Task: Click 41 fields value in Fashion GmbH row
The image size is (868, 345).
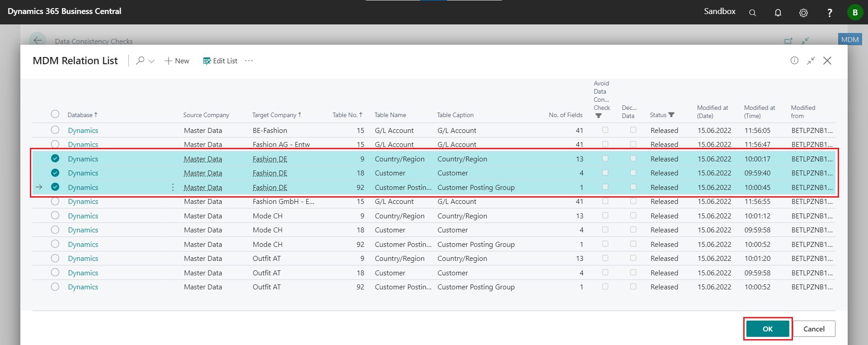Action: tap(579, 201)
